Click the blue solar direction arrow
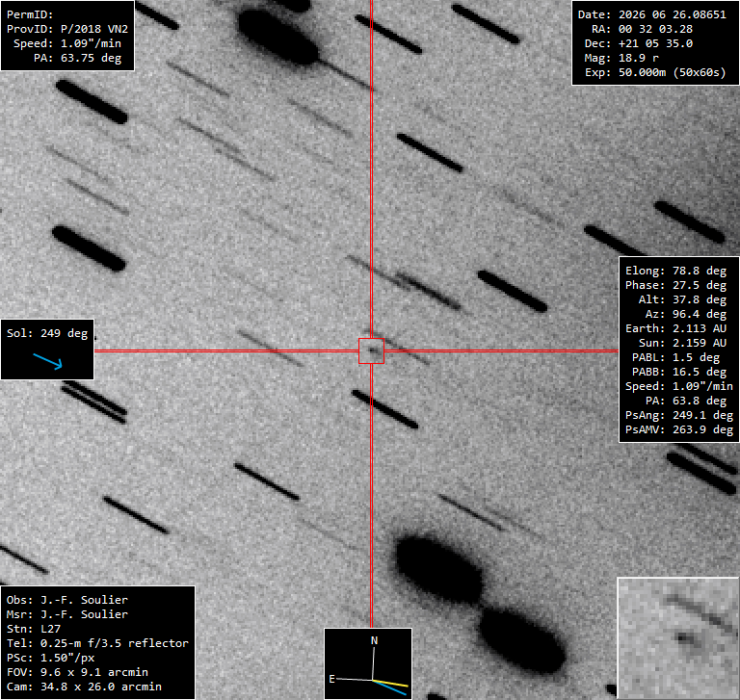740x700 pixels. pos(47,361)
